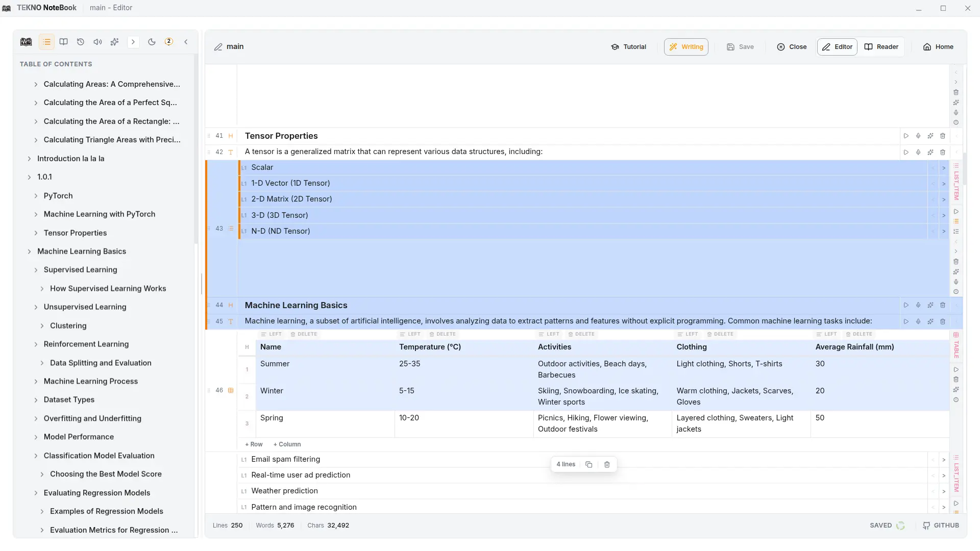Copy the 4 selected lines
The width and height of the screenshot is (980, 551).
click(x=589, y=464)
